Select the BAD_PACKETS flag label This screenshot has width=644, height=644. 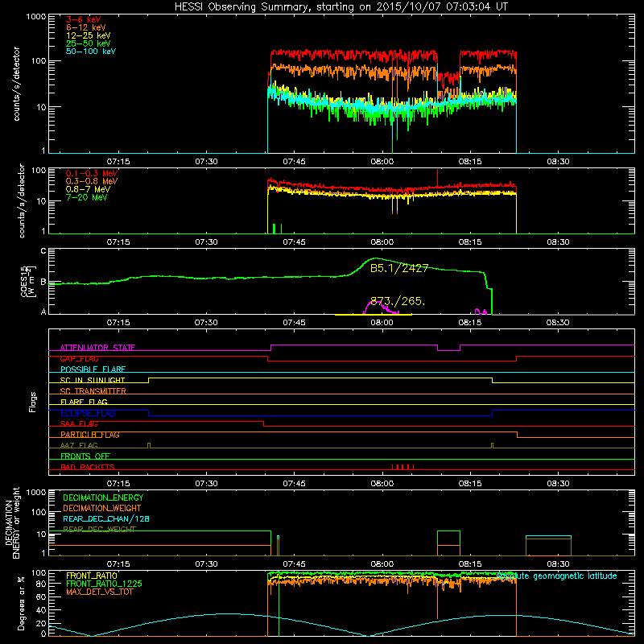tap(88, 467)
